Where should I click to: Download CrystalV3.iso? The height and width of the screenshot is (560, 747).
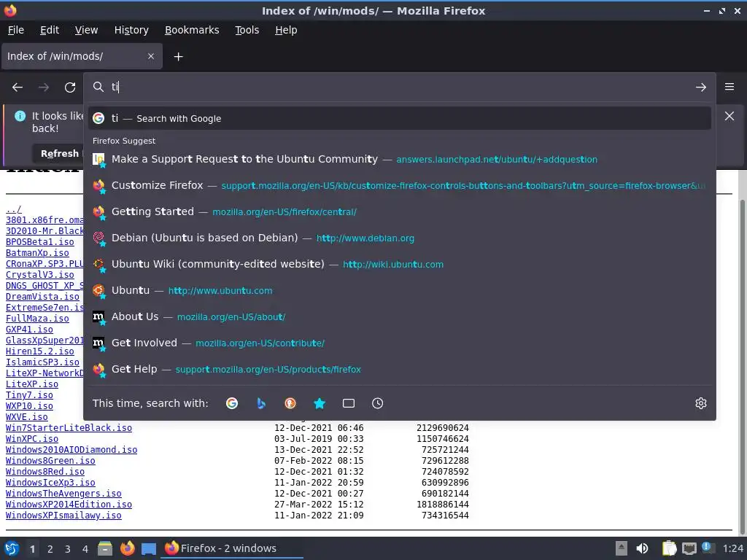point(40,275)
